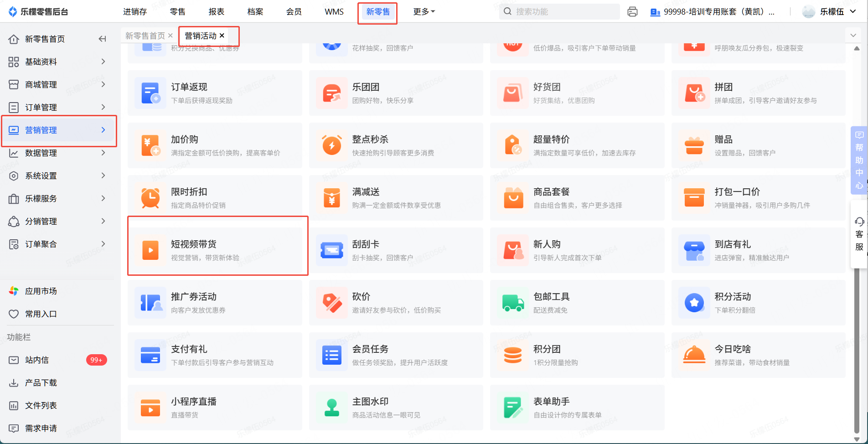
Task: Click the 拼团 icon
Action: click(x=694, y=93)
